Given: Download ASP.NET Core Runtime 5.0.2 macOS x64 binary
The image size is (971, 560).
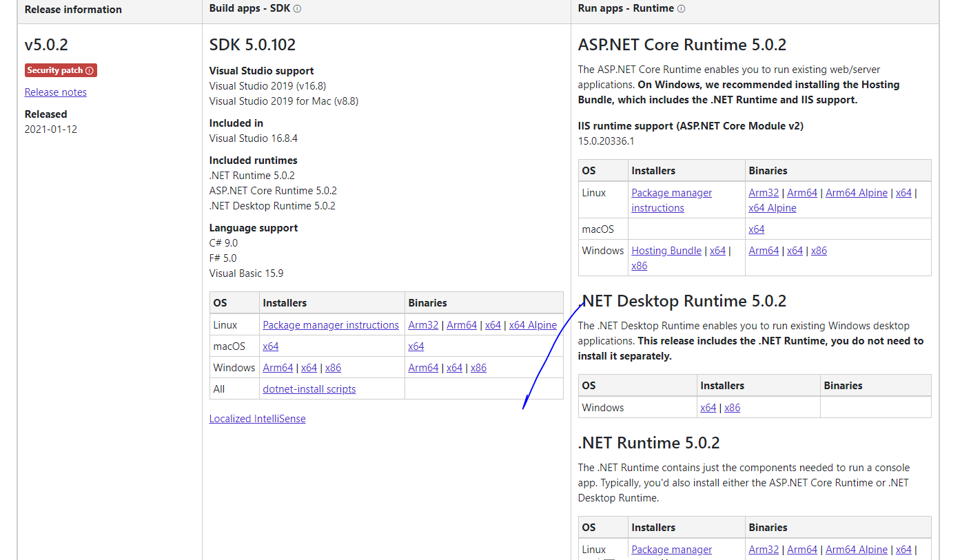Looking at the screenshot, I should pyautogui.click(x=757, y=229).
